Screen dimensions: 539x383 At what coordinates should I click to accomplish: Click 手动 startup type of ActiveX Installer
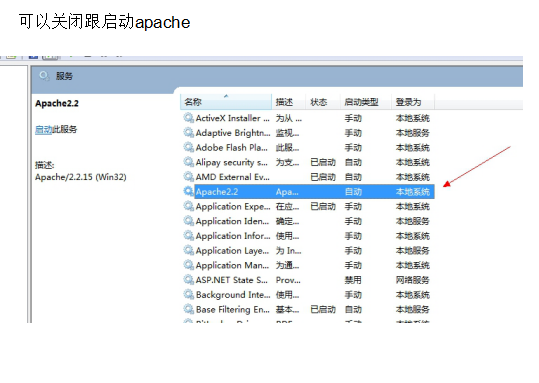point(353,118)
